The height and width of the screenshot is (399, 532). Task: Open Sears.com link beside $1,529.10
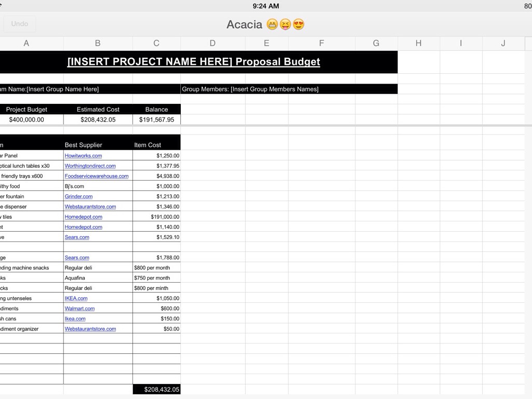coord(77,237)
